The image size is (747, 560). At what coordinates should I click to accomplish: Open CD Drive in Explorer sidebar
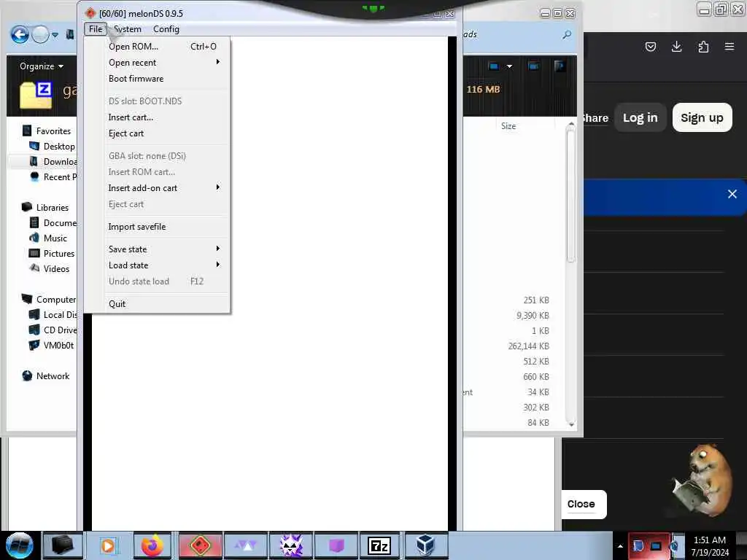[x=53, y=330]
